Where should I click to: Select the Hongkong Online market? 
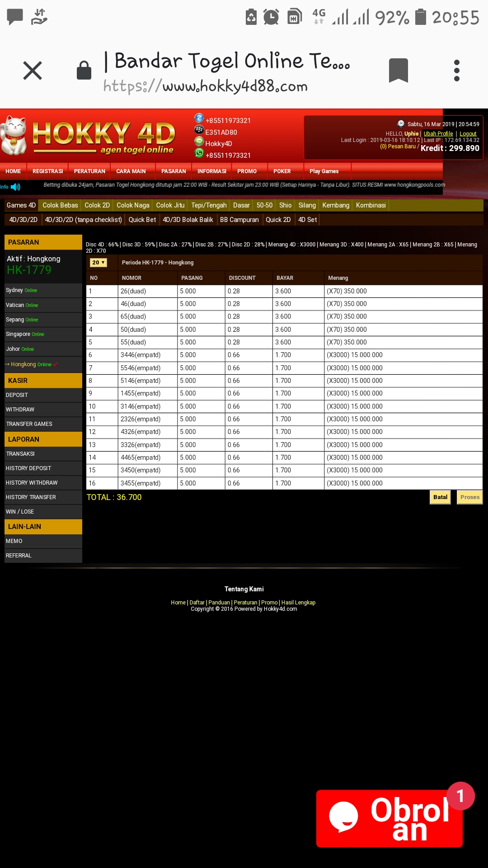[43, 364]
